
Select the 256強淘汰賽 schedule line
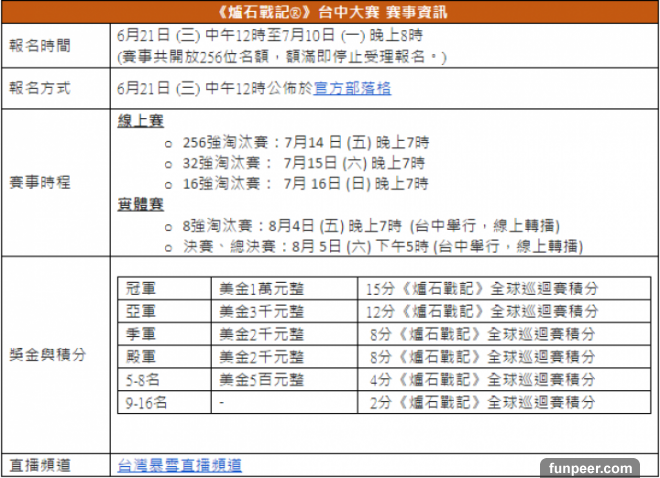298,142
